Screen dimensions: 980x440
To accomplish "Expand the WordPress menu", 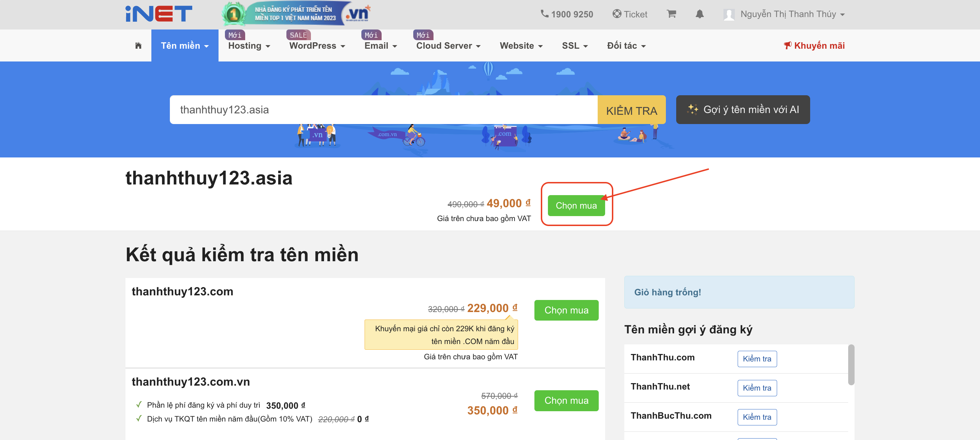I will [317, 46].
